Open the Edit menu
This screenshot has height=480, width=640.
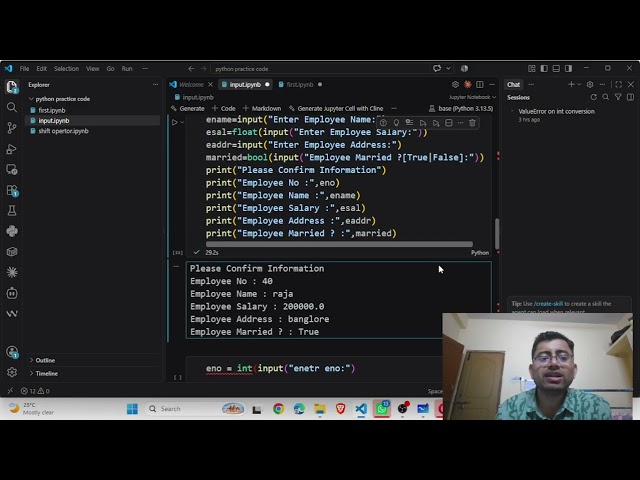click(42, 69)
